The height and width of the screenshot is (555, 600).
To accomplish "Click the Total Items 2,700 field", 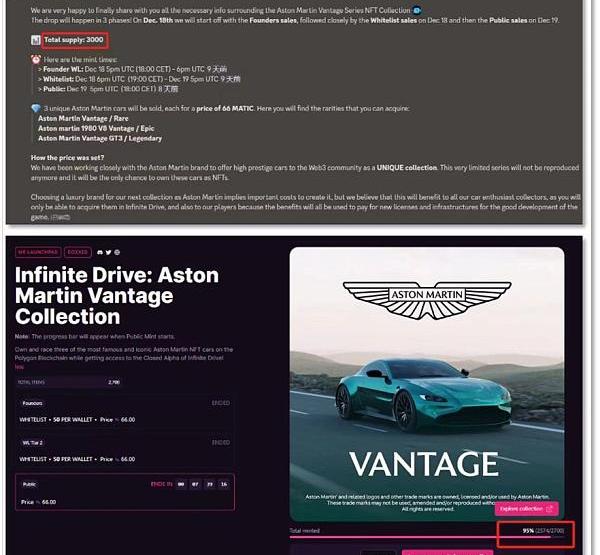I will point(68,382).
